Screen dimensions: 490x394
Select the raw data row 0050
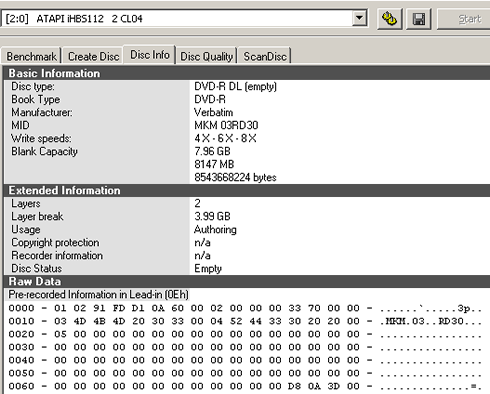[x=245, y=373]
